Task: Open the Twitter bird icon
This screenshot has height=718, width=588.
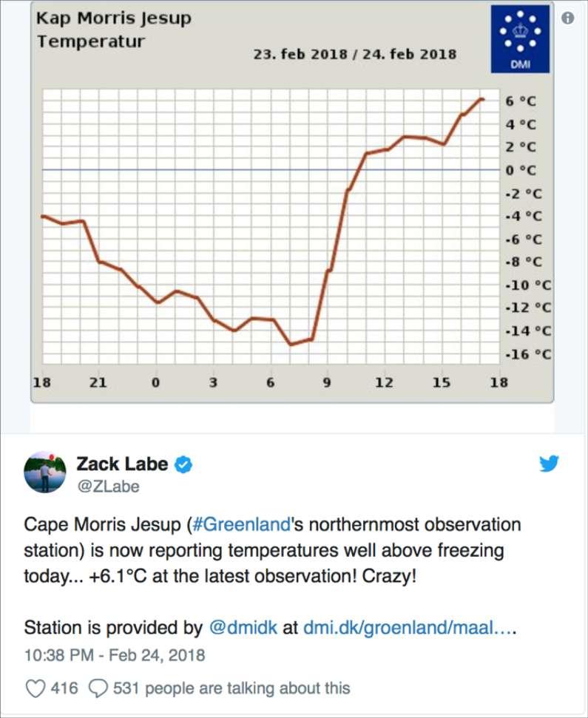Action: (x=549, y=464)
